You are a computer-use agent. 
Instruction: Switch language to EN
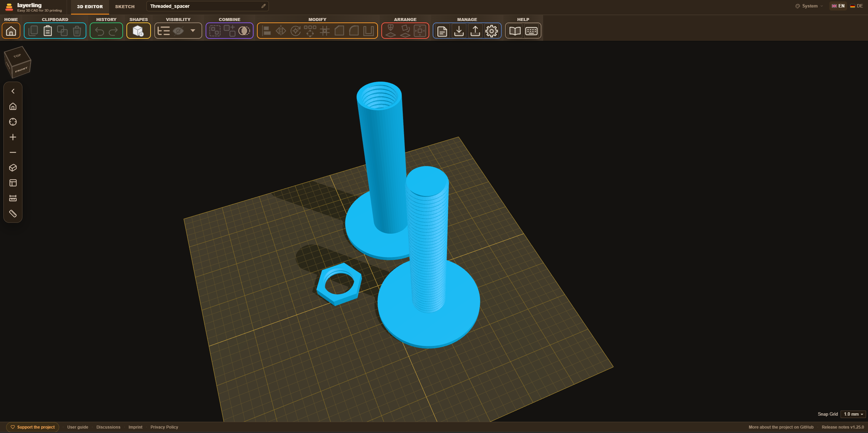pos(838,6)
